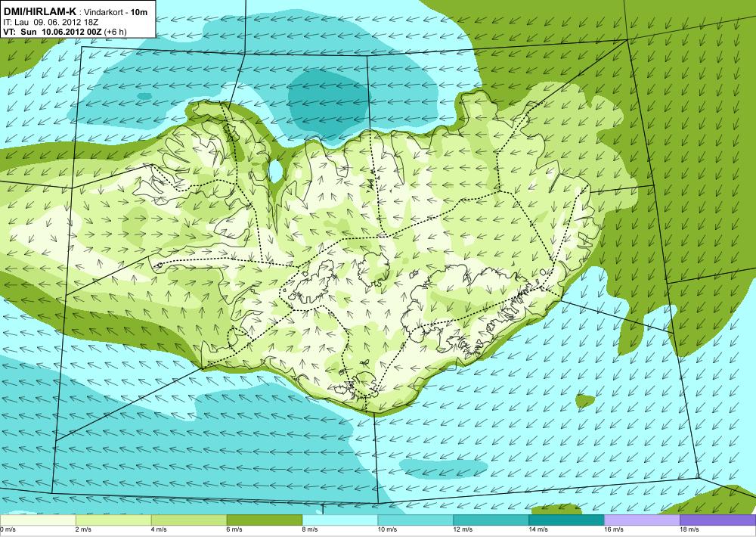Click the "10 m/s" legend label

(387, 529)
